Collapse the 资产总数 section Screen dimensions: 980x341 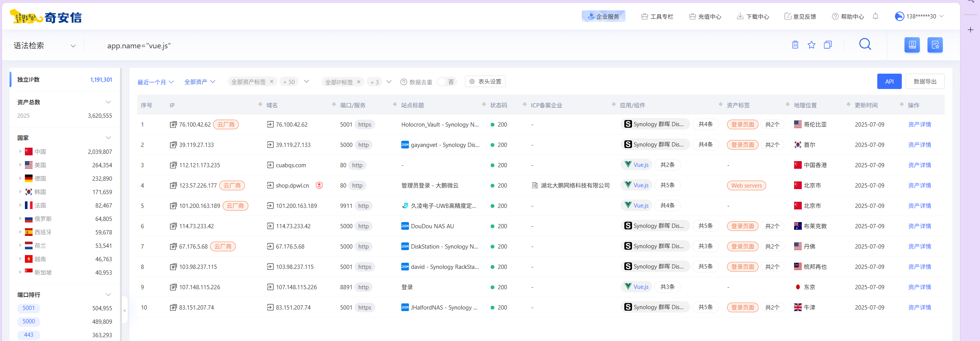pyautogui.click(x=108, y=102)
